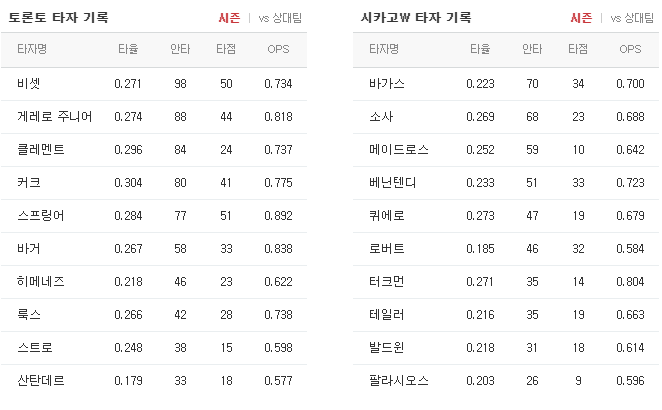662x410 pixels.
Task: Select batter 비셋 row
Action: pos(154,84)
